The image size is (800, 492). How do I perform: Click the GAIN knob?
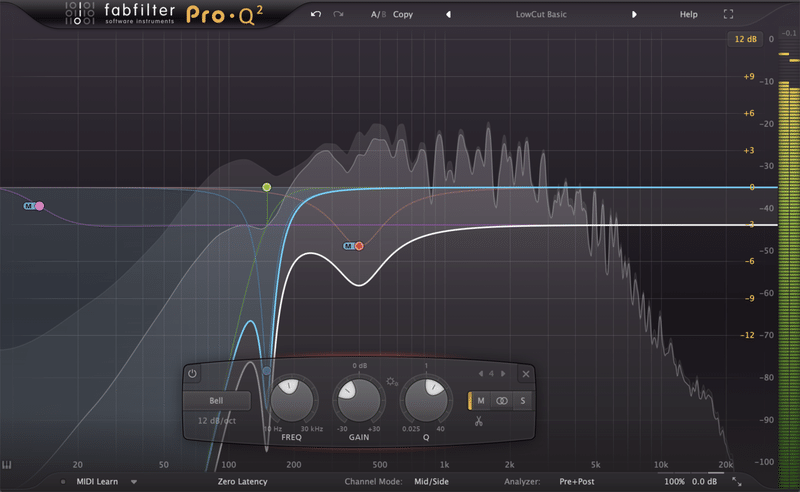point(359,401)
